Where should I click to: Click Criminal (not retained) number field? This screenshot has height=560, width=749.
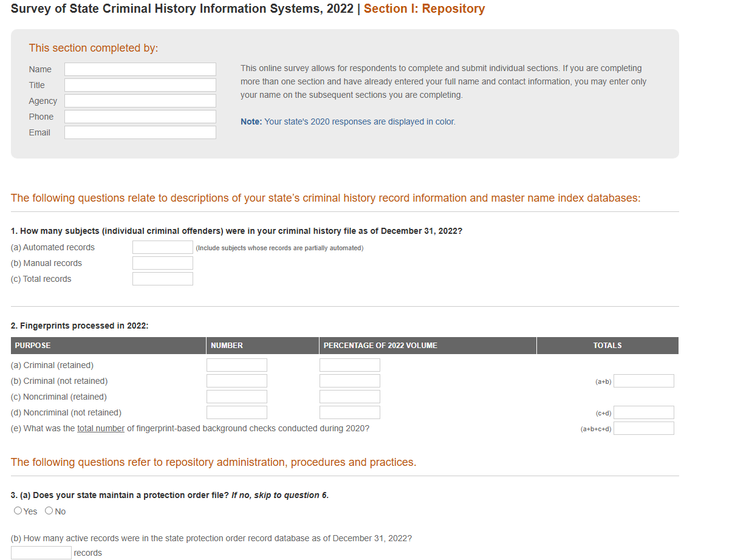[237, 381]
